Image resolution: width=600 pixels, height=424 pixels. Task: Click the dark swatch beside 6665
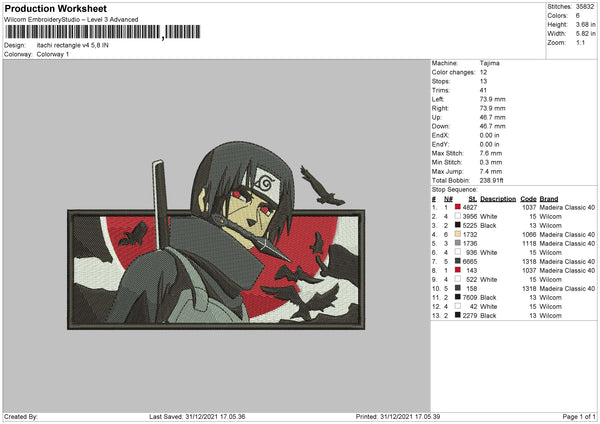click(x=457, y=261)
